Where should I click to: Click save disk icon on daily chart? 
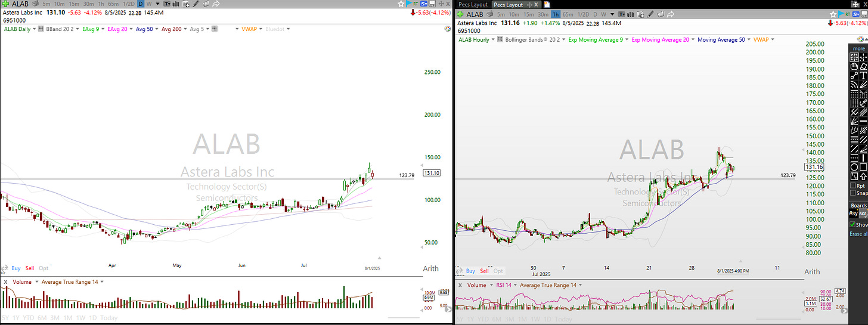pos(432,4)
